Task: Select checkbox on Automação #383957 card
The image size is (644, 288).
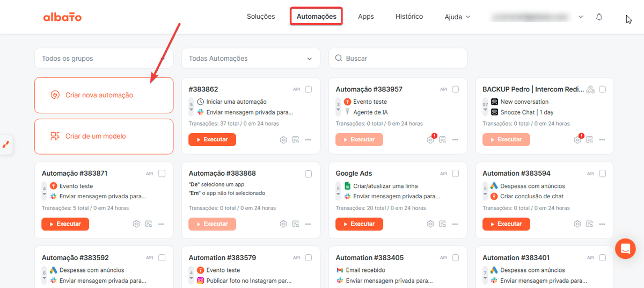Action: (x=456, y=89)
